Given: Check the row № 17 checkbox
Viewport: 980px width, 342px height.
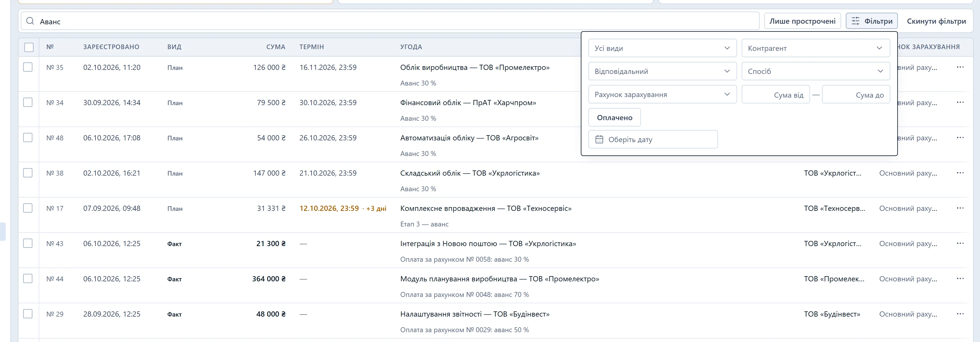Looking at the screenshot, I should pyautogui.click(x=28, y=208).
